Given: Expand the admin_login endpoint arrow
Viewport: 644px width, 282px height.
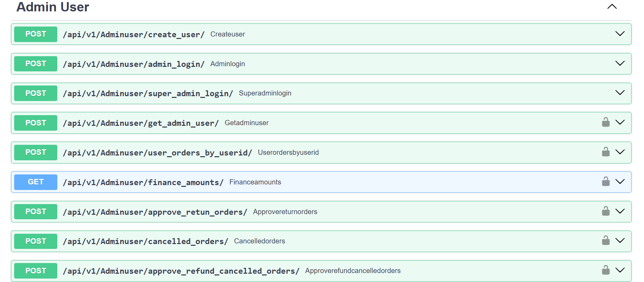Looking at the screenshot, I should (620, 63).
